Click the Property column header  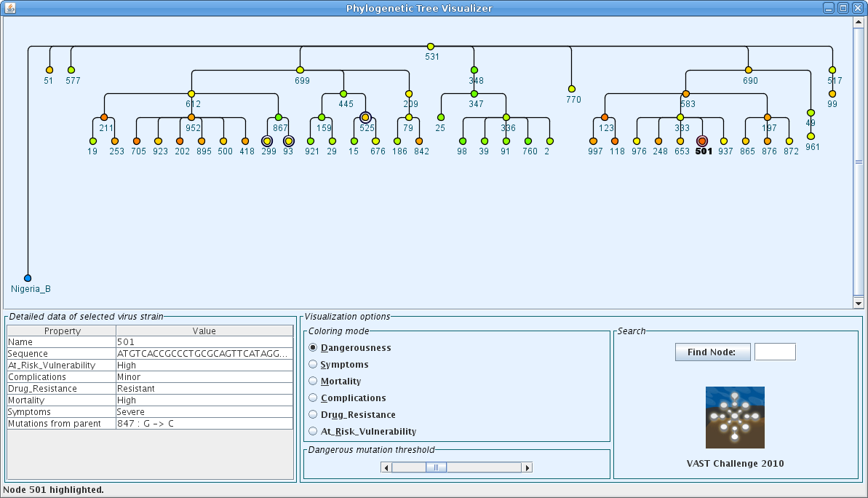tap(62, 331)
